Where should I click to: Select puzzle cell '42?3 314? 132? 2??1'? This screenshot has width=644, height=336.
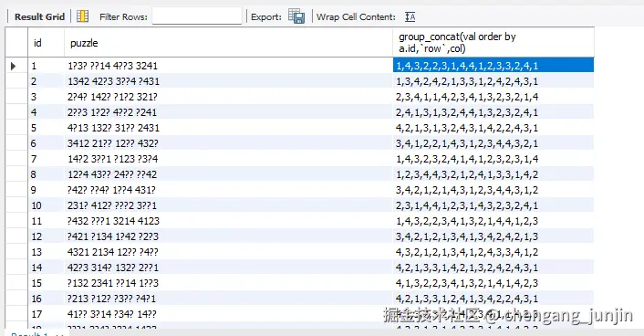coord(228,268)
